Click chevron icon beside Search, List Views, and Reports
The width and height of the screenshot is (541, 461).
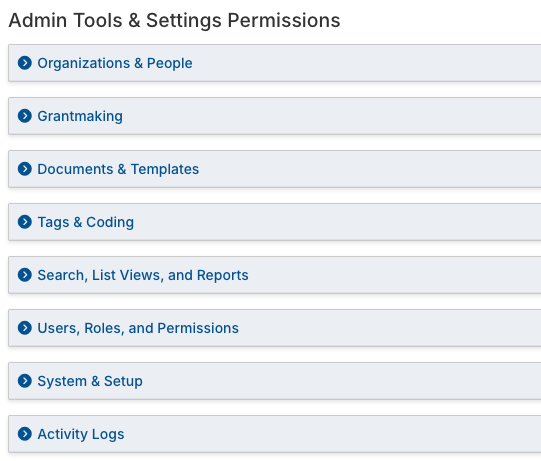tap(25, 275)
